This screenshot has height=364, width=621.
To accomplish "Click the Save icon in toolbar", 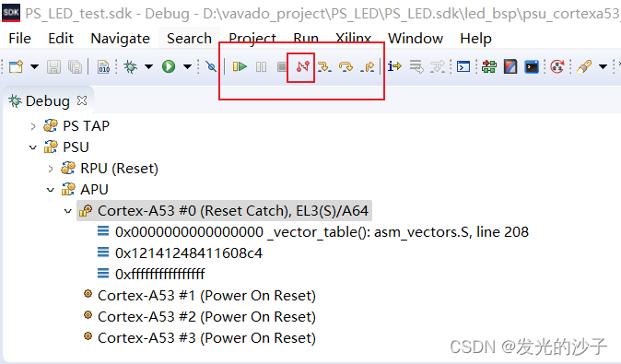I will (x=53, y=66).
